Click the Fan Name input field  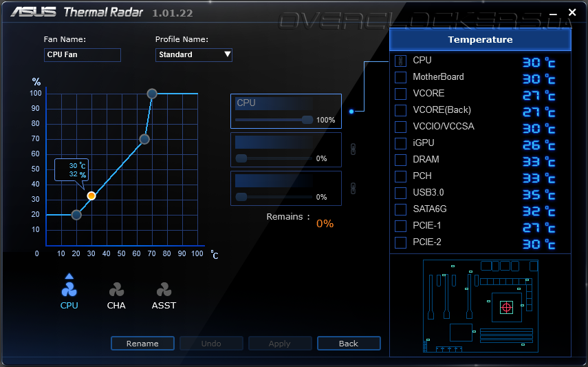pos(82,55)
